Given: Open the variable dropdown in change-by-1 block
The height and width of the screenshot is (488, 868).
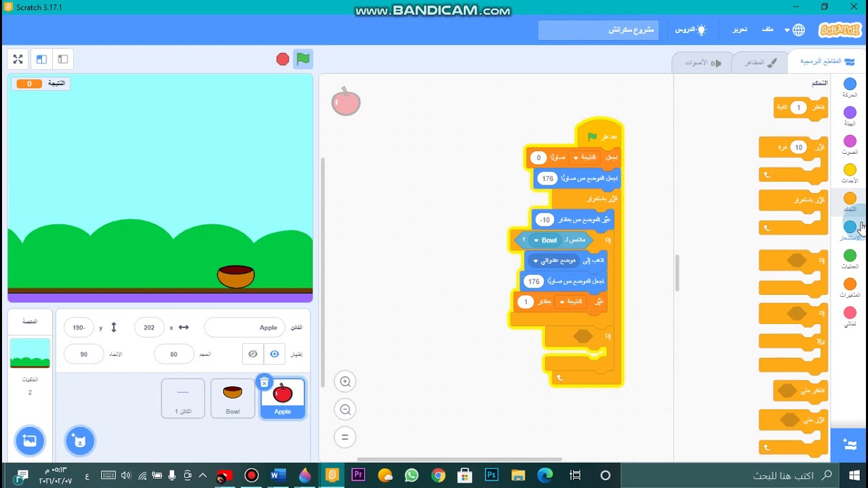Looking at the screenshot, I should tap(570, 302).
